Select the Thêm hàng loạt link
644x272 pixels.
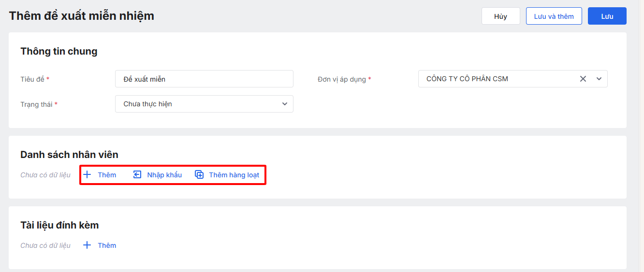coord(234,175)
